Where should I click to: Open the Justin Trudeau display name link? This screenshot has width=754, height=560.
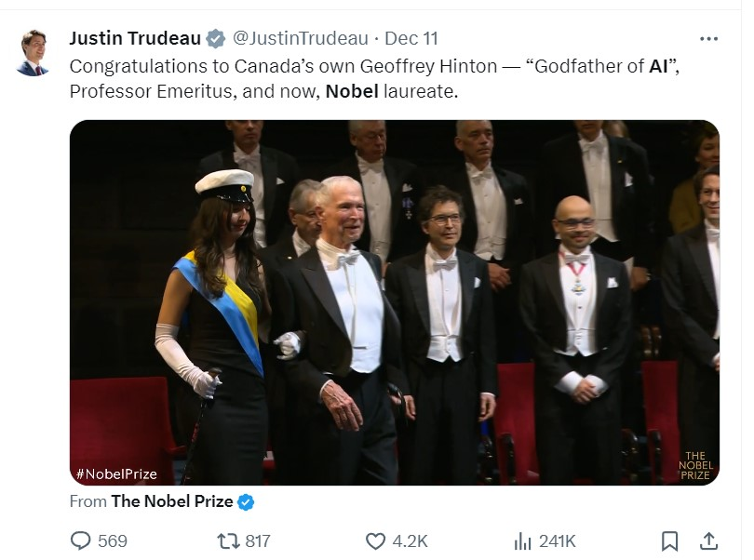click(x=135, y=38)
